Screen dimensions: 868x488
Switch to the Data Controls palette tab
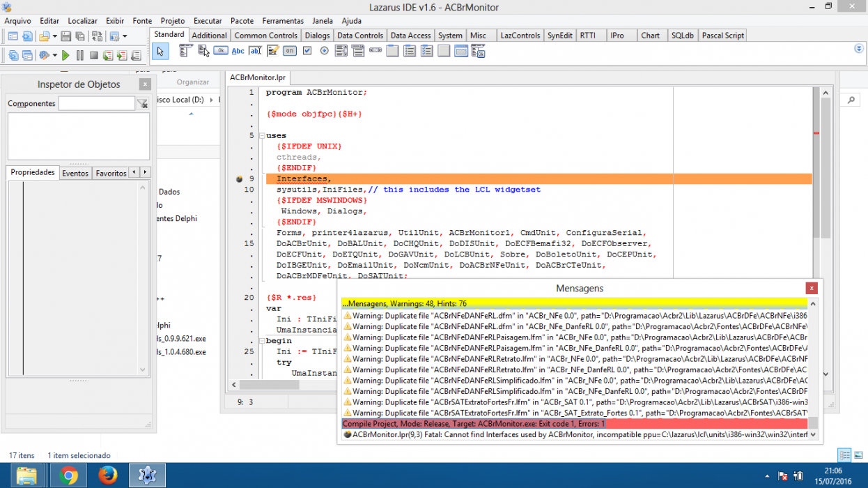360,36
